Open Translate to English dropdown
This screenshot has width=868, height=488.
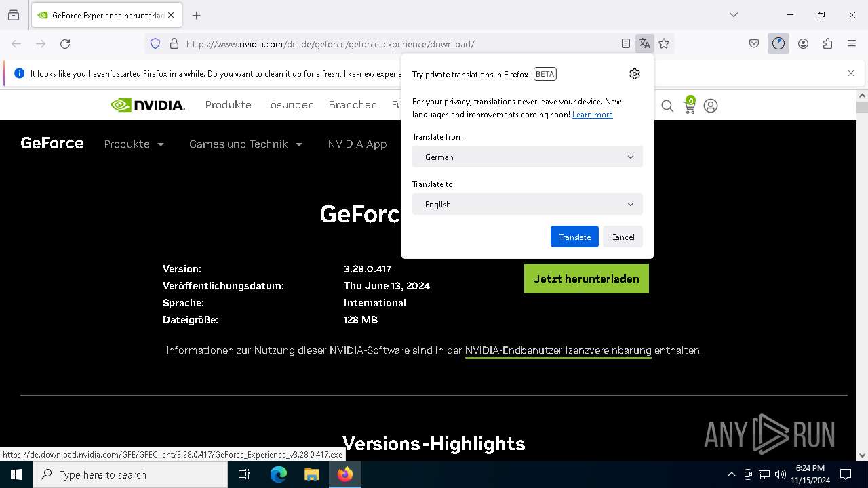point(528,204)
